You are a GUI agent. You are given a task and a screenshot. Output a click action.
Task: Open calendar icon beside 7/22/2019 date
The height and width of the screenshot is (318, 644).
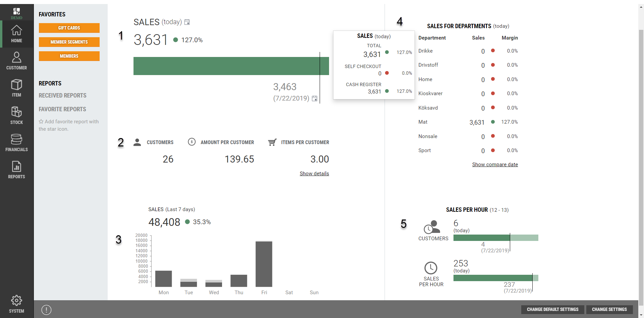(315, 99)
